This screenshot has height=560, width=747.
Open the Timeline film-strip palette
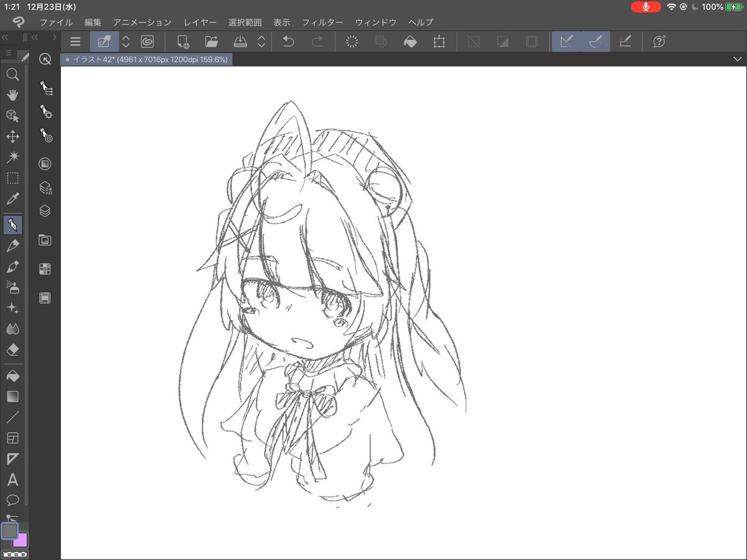point(45,298)
